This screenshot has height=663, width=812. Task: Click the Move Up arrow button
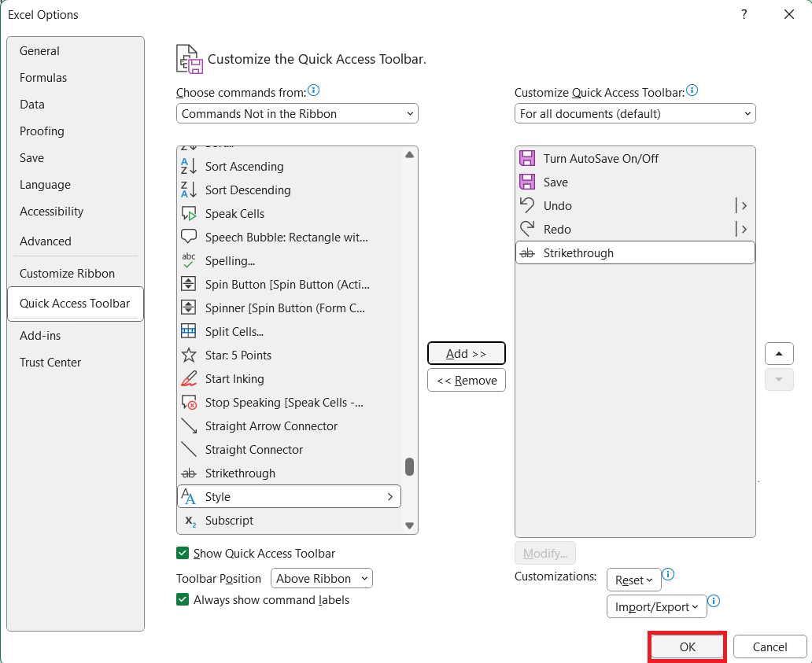pos(778,354)
